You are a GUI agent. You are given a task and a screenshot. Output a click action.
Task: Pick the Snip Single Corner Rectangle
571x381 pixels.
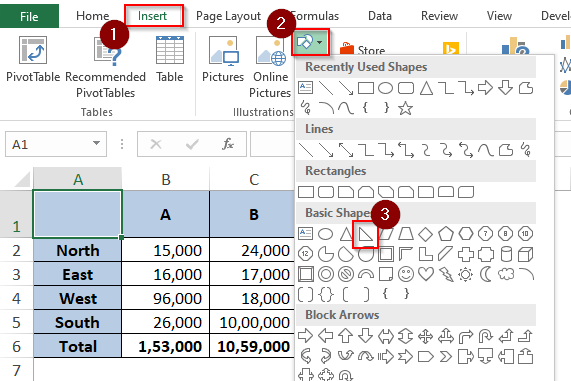(x=346, y=192)
